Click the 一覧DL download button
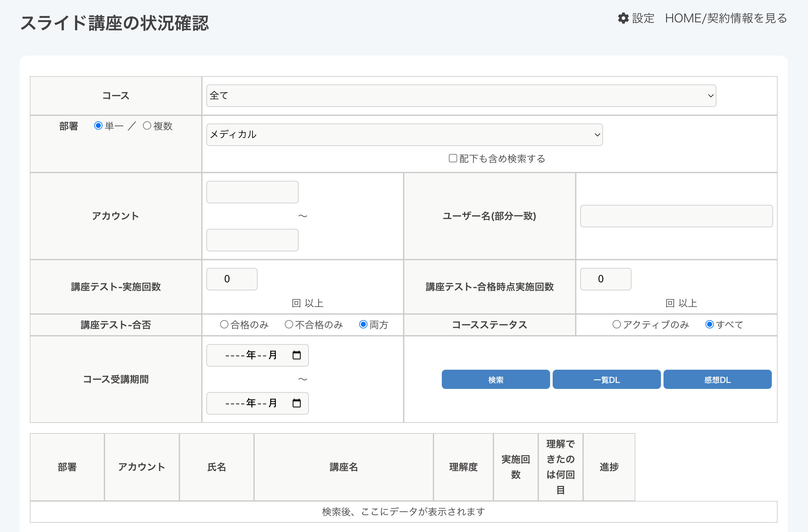The image size is (808, 532). 606,379
